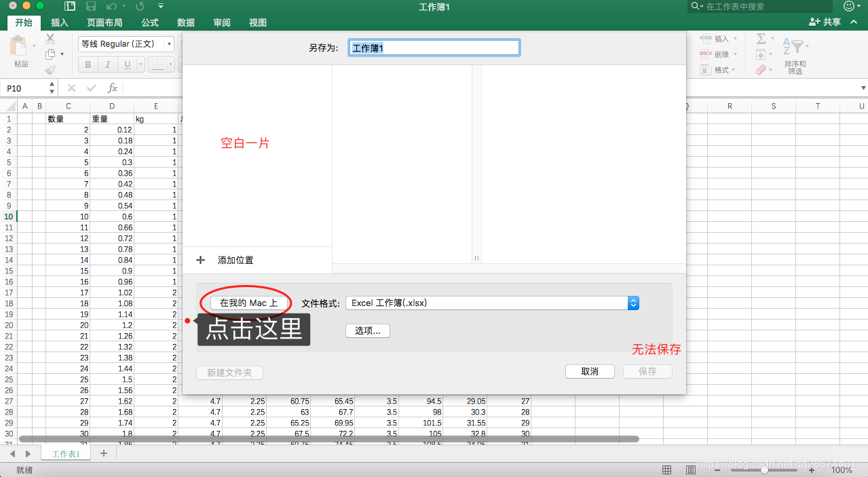The image size is (868, 477).
Task: Open the 文件格式 Excel 工作簿 dropdown
Action: [492, 303]
